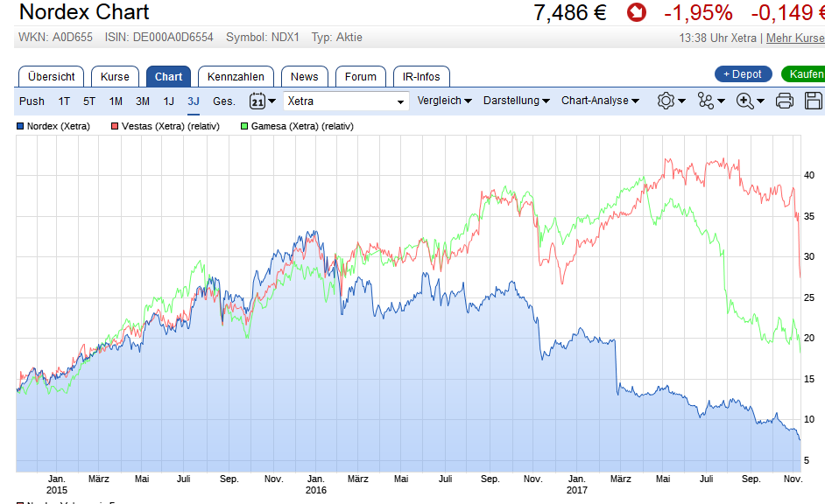The image size is (825, 504).
Task: Expand arrow next to zoom magnifier
Action: 760,101
